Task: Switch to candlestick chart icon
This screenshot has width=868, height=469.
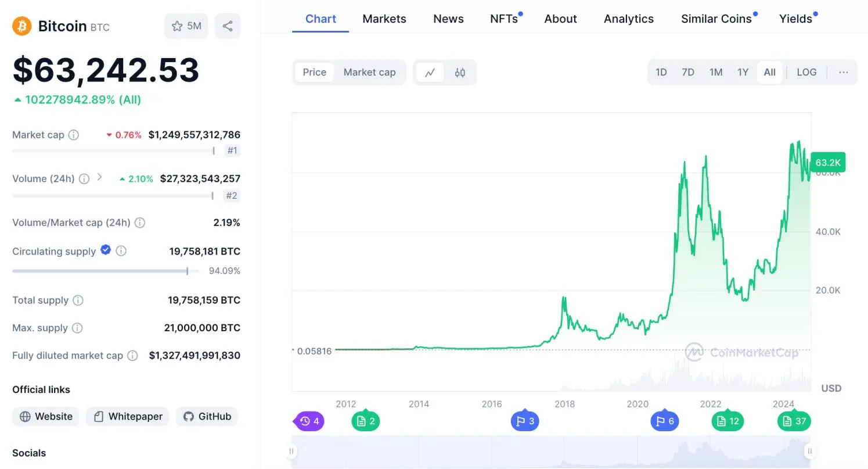Action: pos(460,73)
